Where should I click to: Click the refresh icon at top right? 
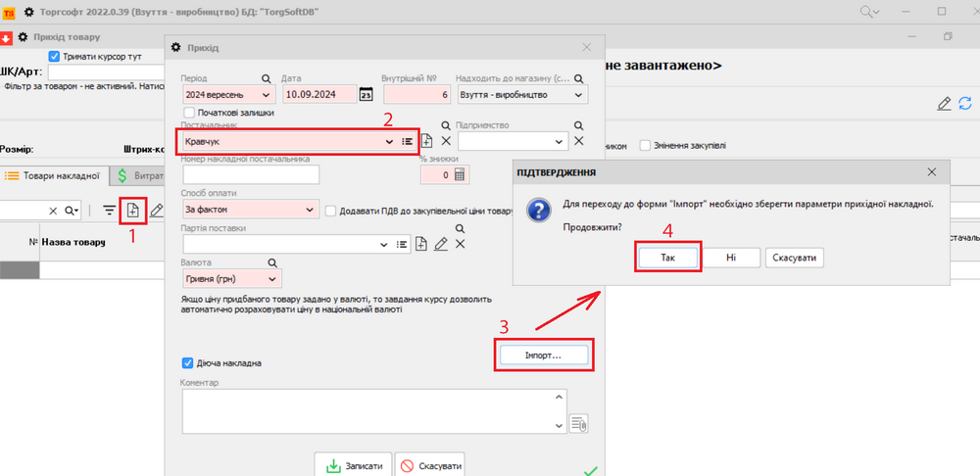pyautogui.click(x=965, y=104)
